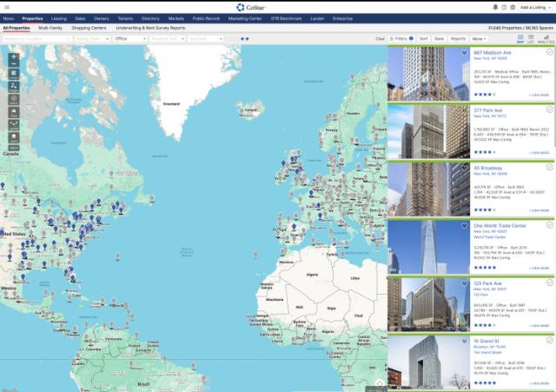The width and height of the screenshot is (556, 392).
Task: Open the settings gear icon
Action: point(513,7)
